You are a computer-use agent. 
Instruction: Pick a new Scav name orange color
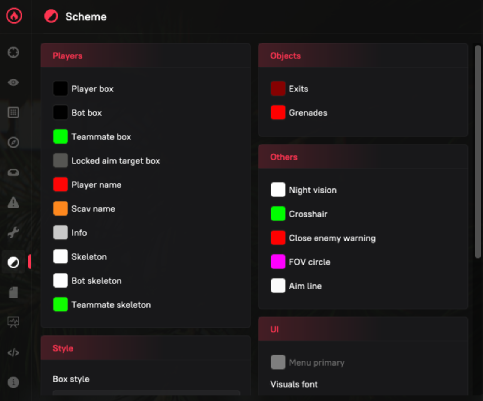[x=60, y=209]
